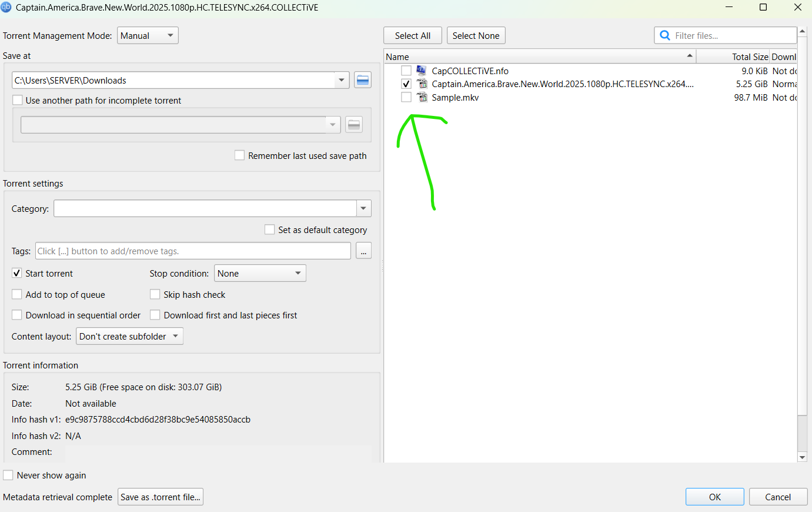Select the Sample.mkv file name
Image resolution: width=812 pixels, height=512 pixels.
(455, 97)
